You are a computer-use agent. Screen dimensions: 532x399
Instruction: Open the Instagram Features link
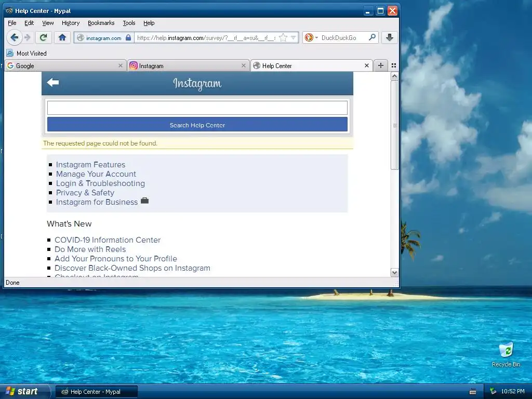point(90,165)
